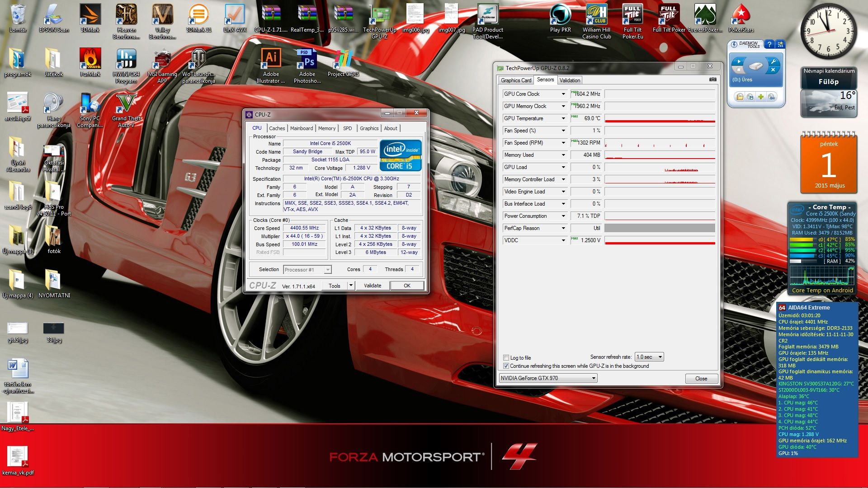
Task: Open the SPD tab in CPU-Z
Action: tap(347, 128)
